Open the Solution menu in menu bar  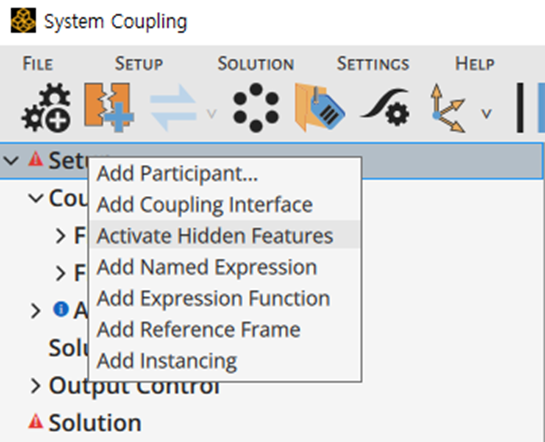256,64
